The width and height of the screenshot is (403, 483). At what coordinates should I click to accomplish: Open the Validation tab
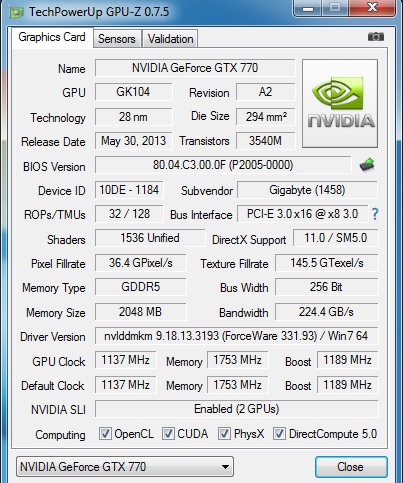tap(170, 39)
